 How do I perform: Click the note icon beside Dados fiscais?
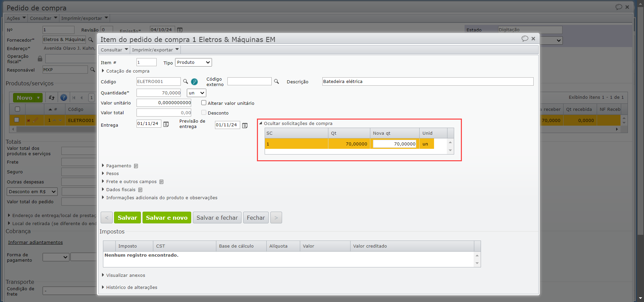(140, 190)
